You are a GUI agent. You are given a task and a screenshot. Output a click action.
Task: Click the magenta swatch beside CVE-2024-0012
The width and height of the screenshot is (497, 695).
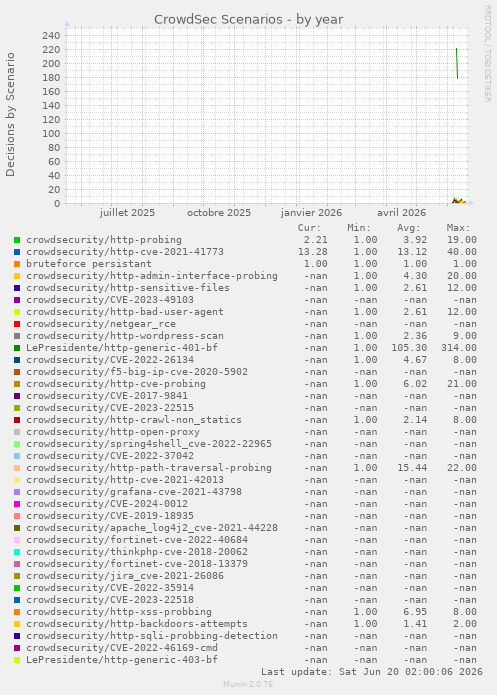coord(17,504)
